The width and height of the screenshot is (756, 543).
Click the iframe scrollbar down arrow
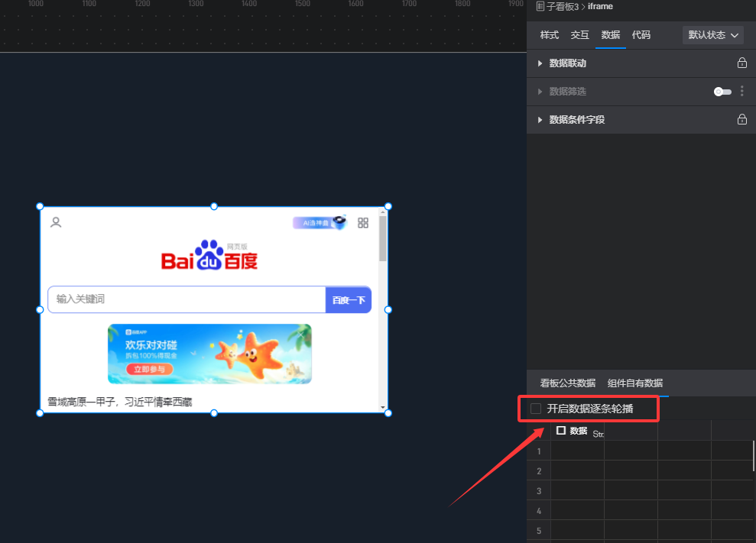click(383, 408)
